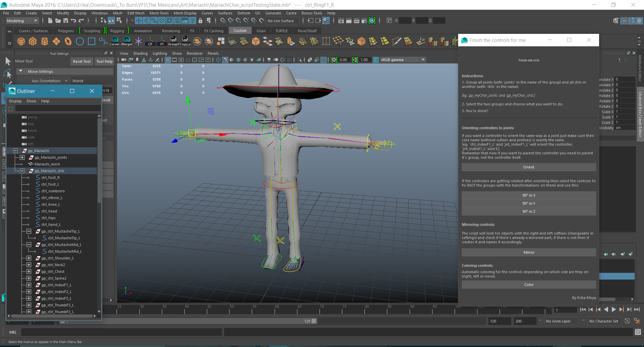Image resolution: width=644 pixels, height=347 pixels.
Task: Click the polygon cube shelf icon
Action: (33, 42)
